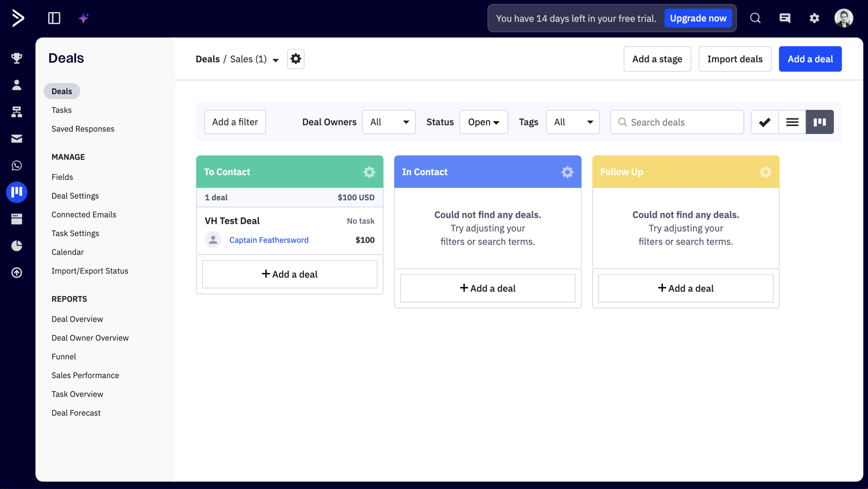Screen dimensions: 868x489
Task: Toggle the sidebar panel layout icon
Action: pos(54,18)
